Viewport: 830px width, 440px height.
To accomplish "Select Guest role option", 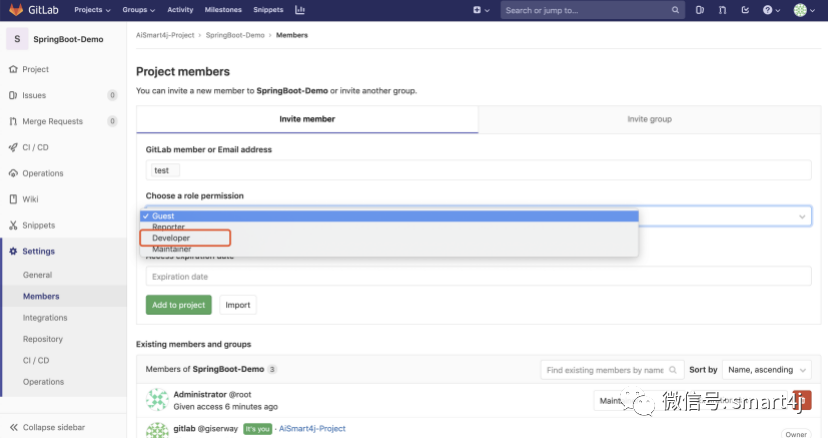I will pos(389,216).
